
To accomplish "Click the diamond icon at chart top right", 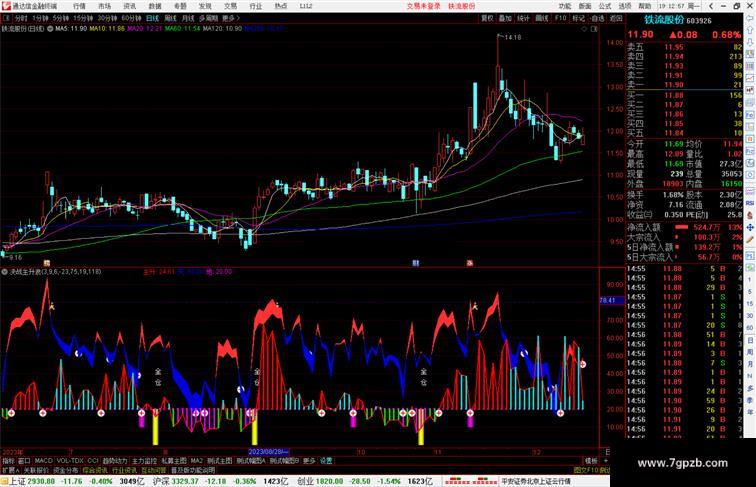I will [x=584, y=29].
